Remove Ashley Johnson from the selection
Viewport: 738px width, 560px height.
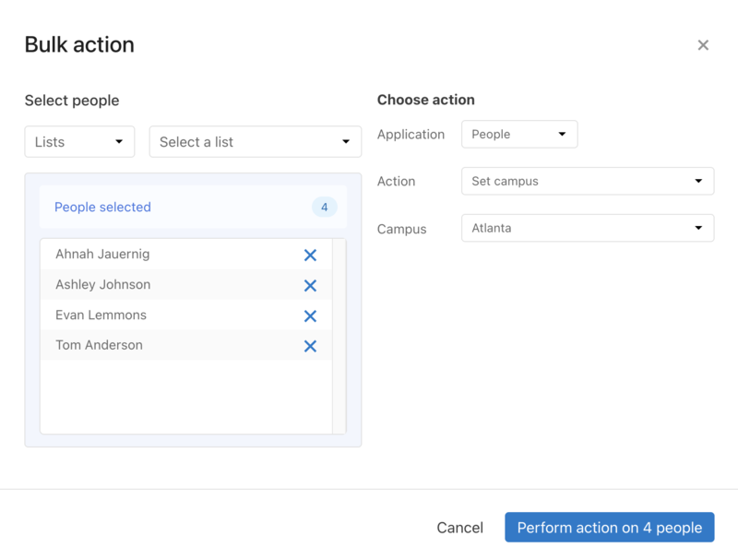[310, 286]
